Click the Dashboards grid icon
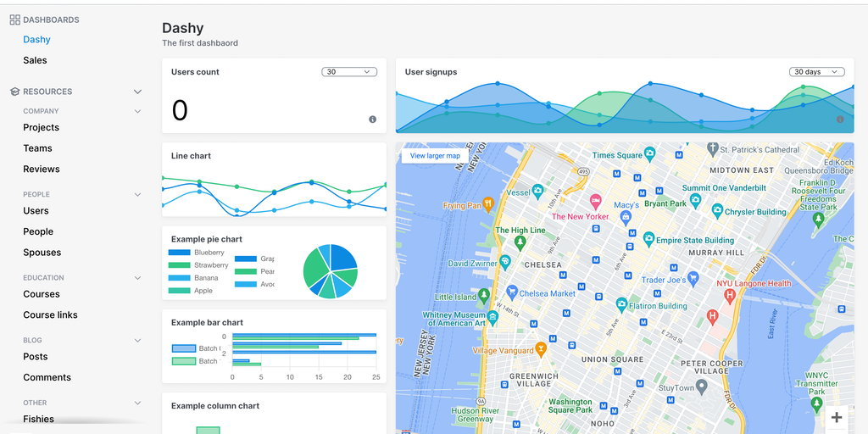Image resolution: width=868 pixels, height=434 pixels. (x=15, y=20)
